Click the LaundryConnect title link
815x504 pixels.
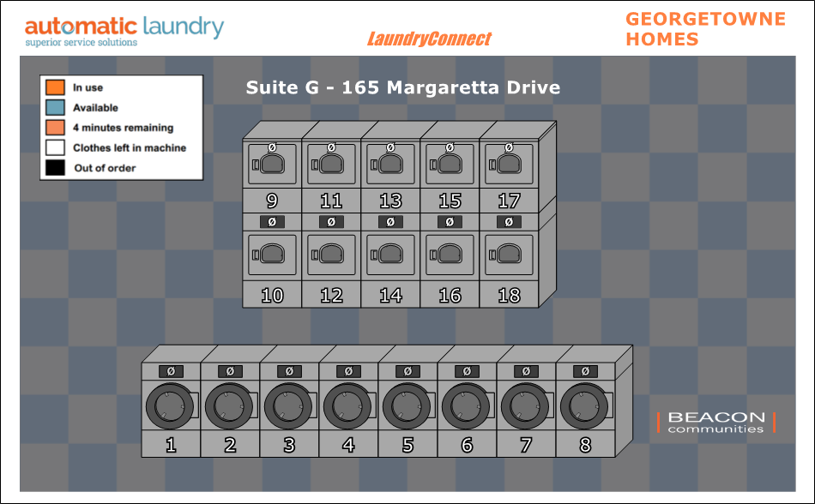(x=429, y=39)
